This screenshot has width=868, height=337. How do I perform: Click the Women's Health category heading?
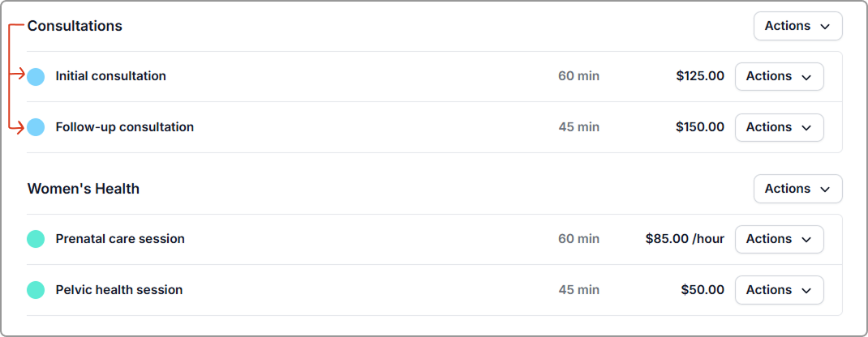point(83,189)
